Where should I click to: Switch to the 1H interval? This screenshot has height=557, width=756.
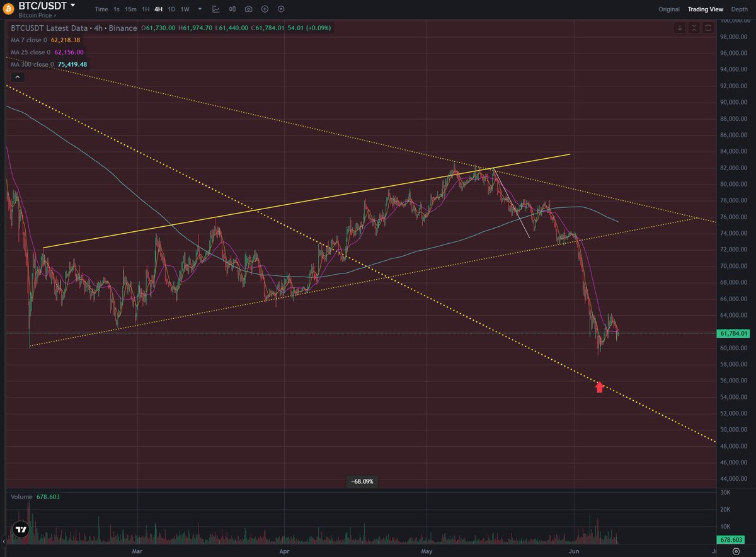(x=146, y=9)
